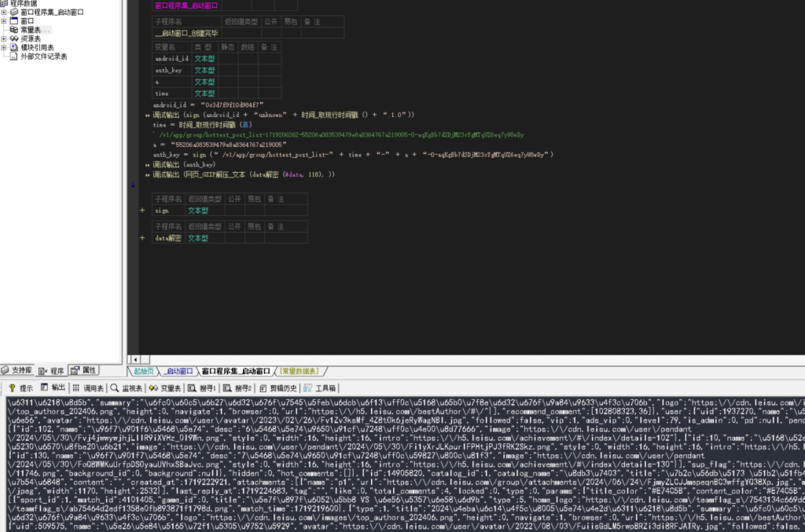
Task: Open the 窗口程序集_启动窗口 editor tab
Action: tap(236, 371)
